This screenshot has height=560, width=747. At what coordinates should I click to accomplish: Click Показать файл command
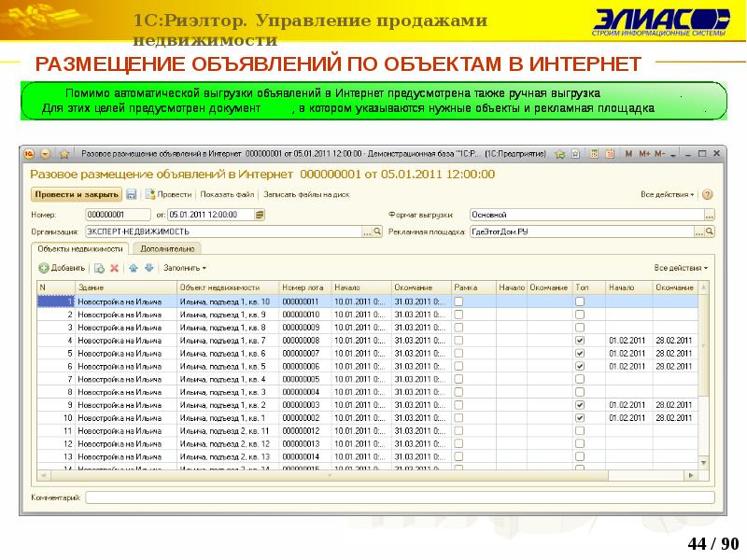click(x=227, y=194)
